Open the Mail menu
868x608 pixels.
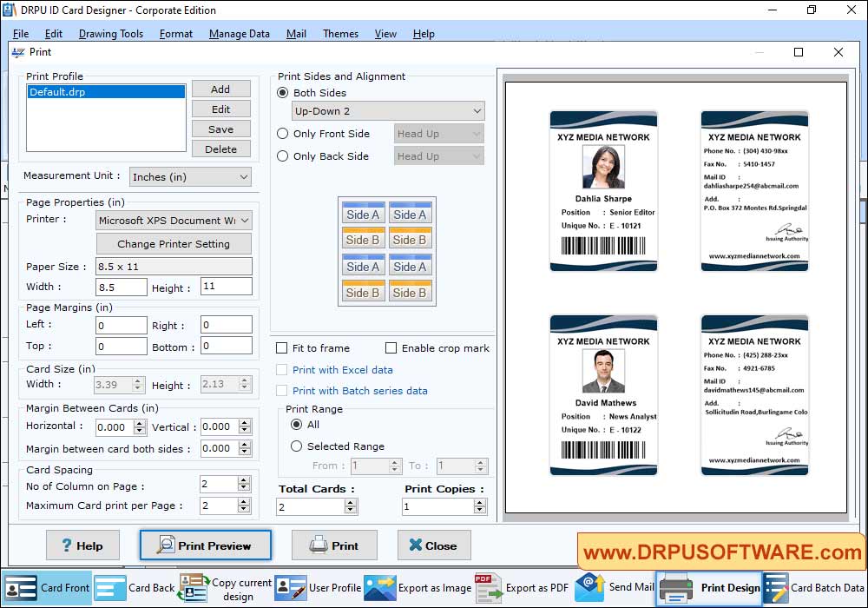[296, 34]
